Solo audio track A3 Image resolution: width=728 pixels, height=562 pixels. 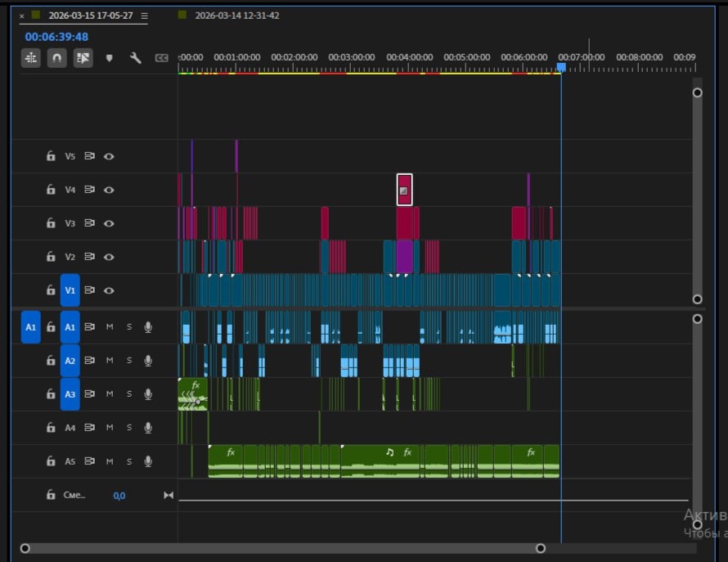(x=128, y=394)
